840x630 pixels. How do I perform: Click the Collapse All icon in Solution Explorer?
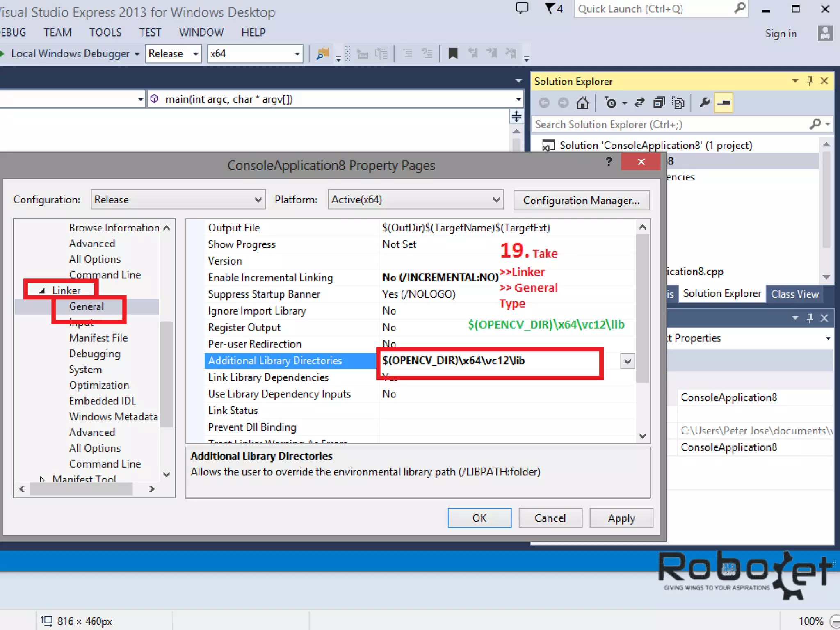(x=659, y=103)
